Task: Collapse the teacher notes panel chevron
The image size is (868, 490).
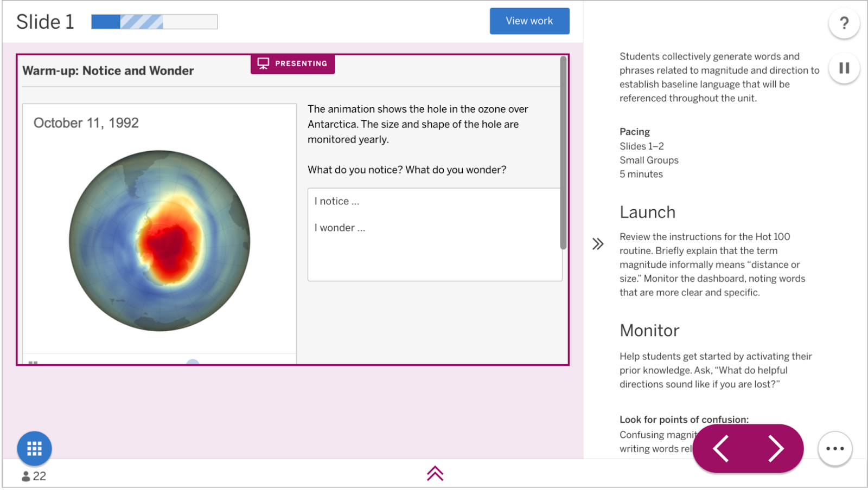Action: click(598, 244)
